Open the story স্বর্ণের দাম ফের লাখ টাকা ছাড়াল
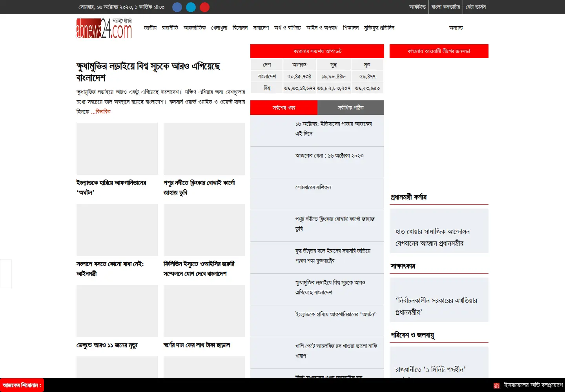 click(197, 345)
